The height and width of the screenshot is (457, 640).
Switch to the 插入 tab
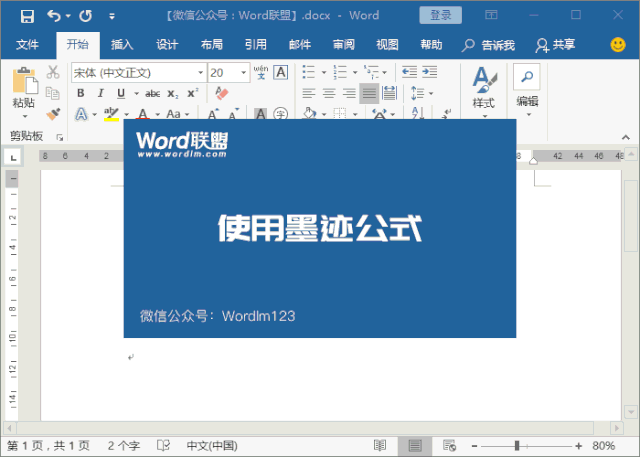pos(122,44)
